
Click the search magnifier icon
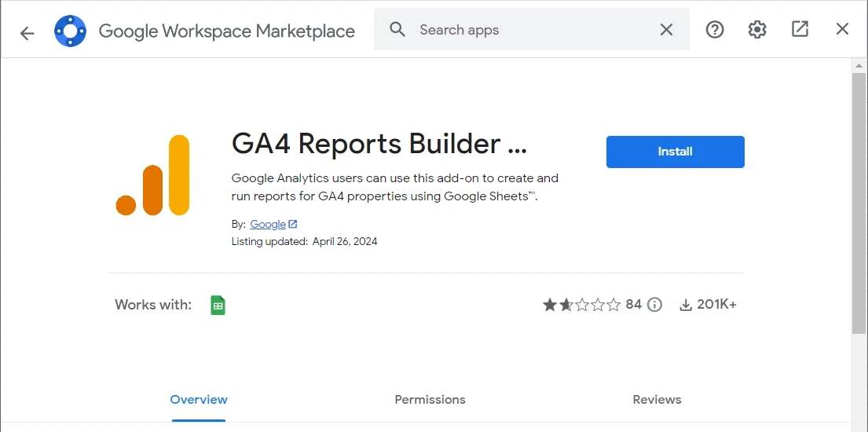(x=397, y=29)
